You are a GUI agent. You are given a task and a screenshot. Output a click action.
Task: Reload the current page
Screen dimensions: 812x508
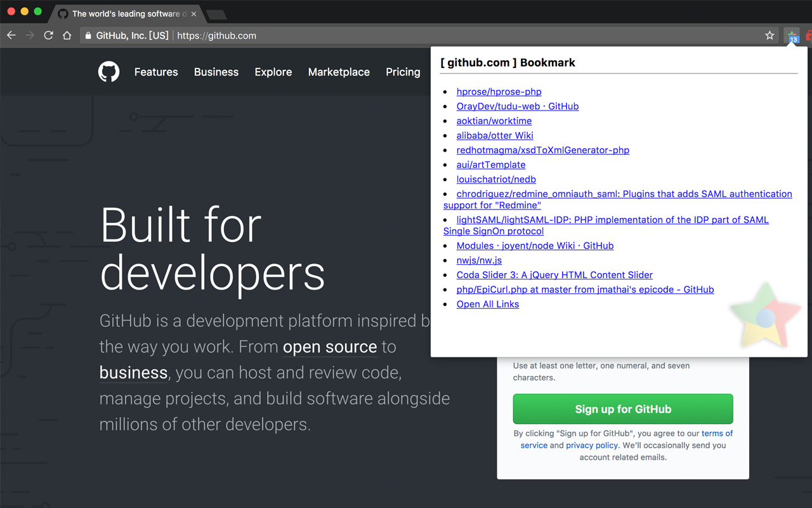coord(48,35)
